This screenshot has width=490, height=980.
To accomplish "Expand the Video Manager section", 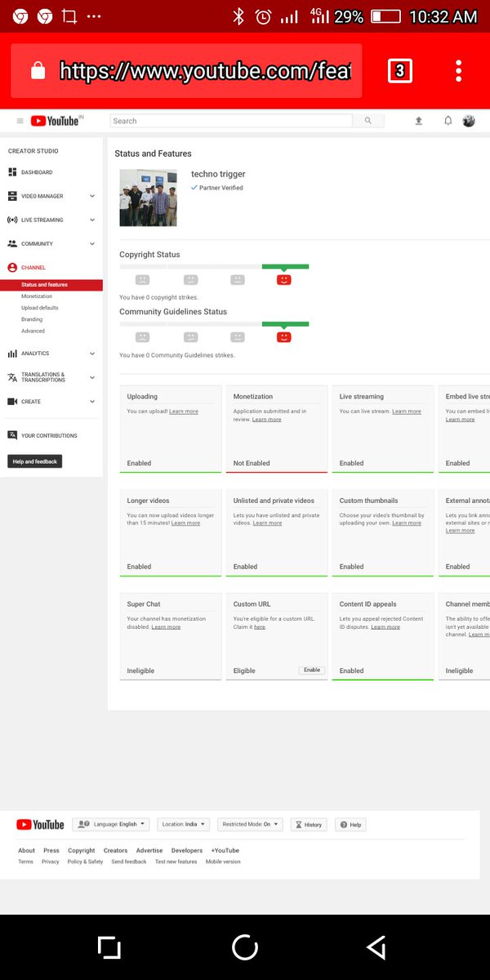I will 92,196.
